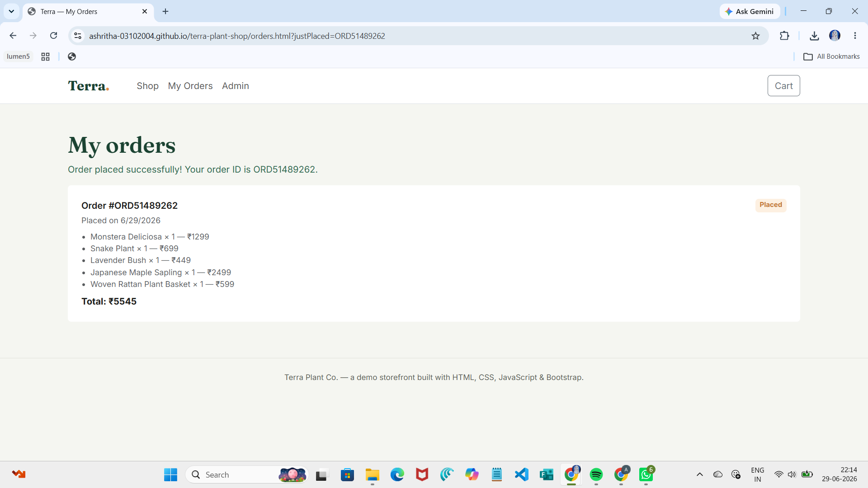Reload the current page
Image resolution: width=868 pixels, height=488 pixels.
[x=53, y=36]
